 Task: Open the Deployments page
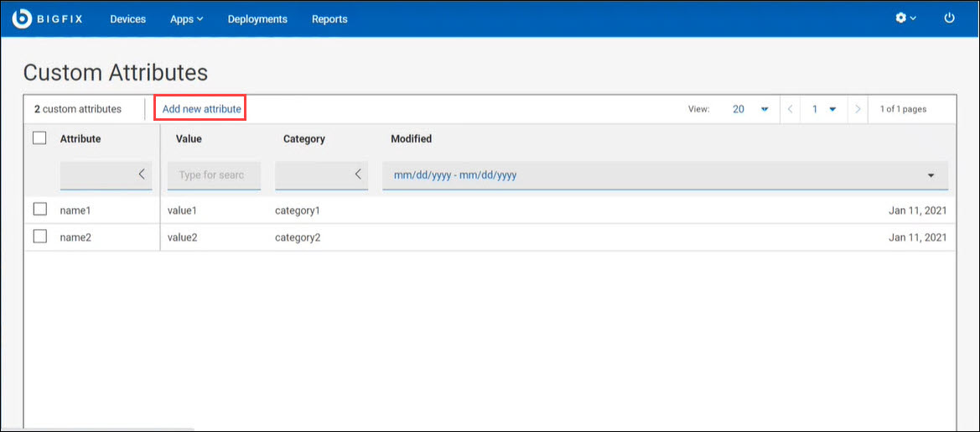pyautogui.click(x=257, y=18)
